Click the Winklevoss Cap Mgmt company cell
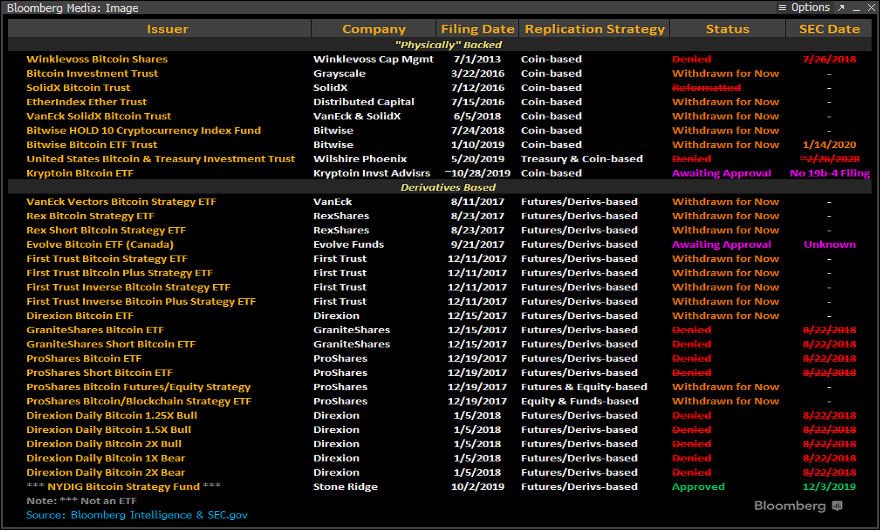Screen dimensions: 880x530 coord(373,59)
